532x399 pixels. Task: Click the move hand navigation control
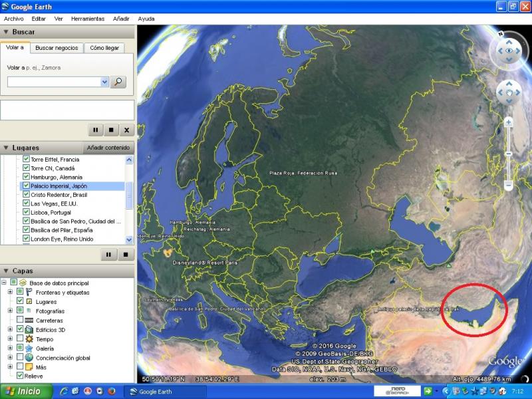(x=509, y=92)
